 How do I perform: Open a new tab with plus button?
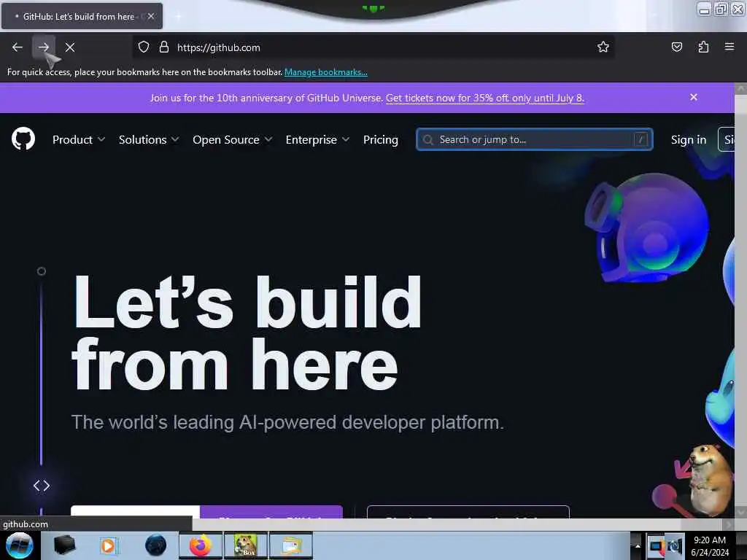tap(178, 16)
